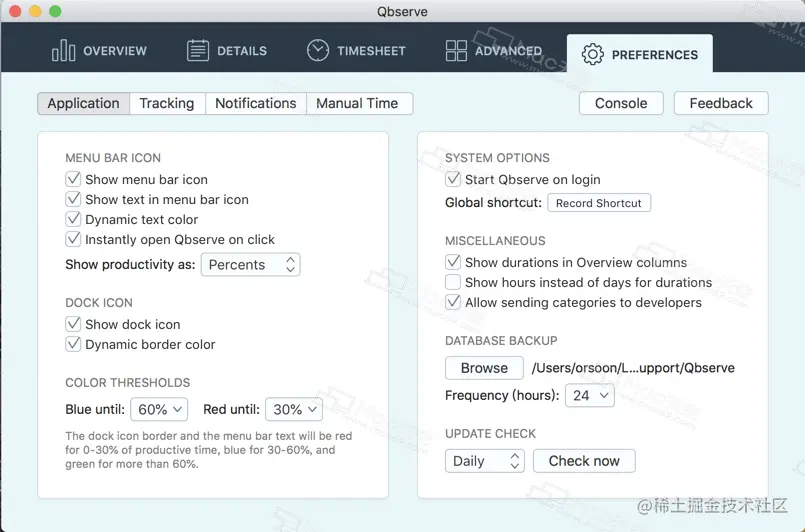The image size is (805, 532).
Task: Click the MISCELLANEOUS heading
Action: tap(495, 241)
